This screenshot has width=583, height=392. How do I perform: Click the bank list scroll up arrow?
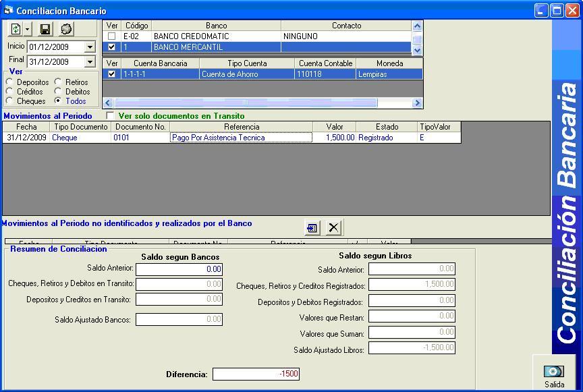[417, 26]
